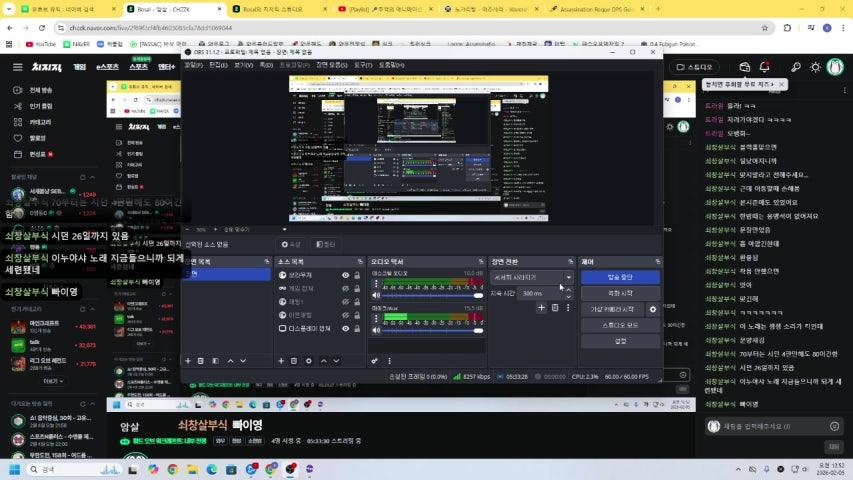Screen dimensions: 853x480
Task: Open virtual camera settings gear icon
Action: [653, 309]
